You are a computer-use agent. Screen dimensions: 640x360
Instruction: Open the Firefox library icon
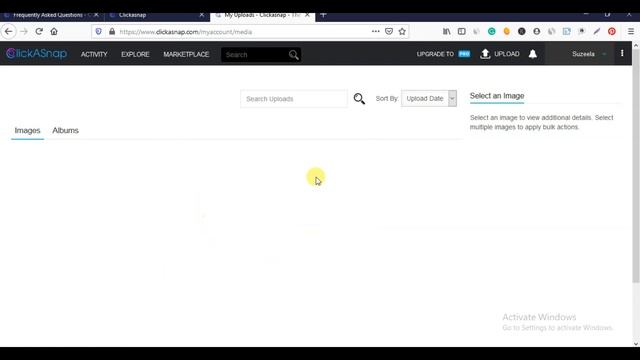[x=447, y=31]
